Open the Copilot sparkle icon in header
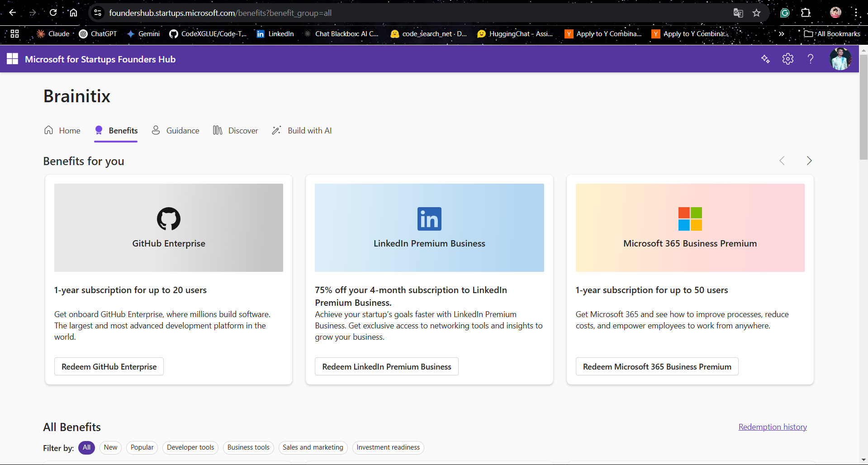Screen dimensions: 868x465 click(x=765, y=59)
